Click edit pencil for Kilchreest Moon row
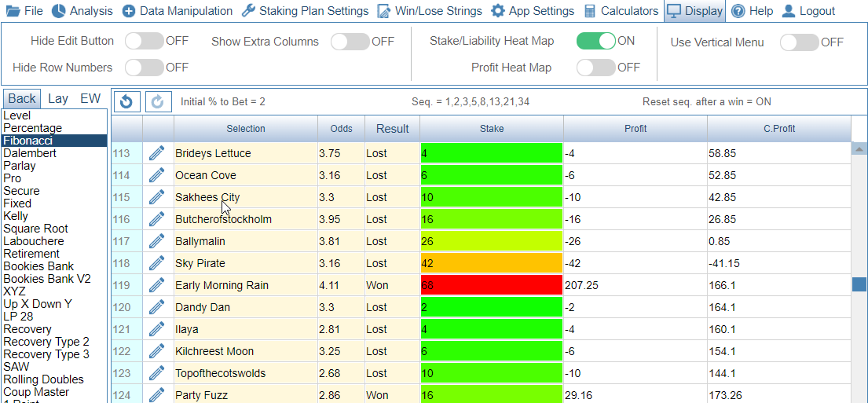The width and height of the screenshot is (868, 403). pos(157,351)
